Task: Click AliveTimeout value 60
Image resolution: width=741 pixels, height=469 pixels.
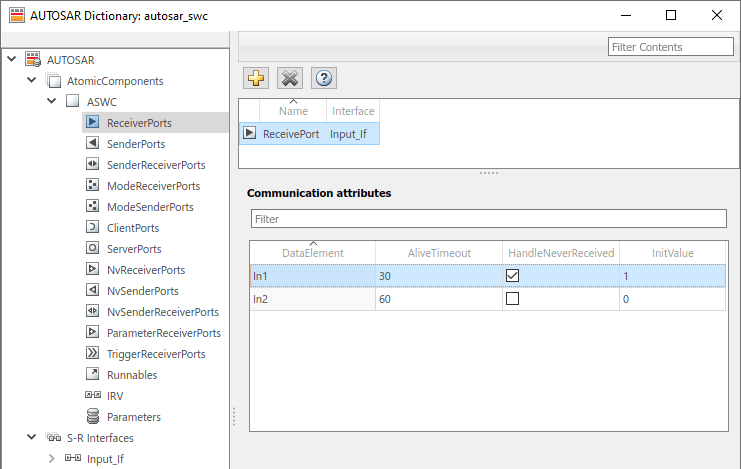Action: tap(439, 299)
